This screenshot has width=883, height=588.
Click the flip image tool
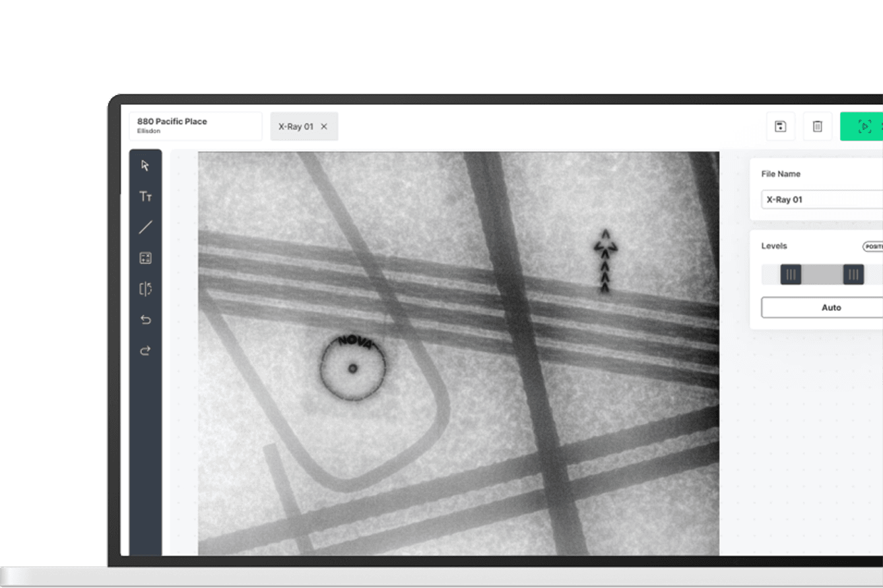point(145,288)
